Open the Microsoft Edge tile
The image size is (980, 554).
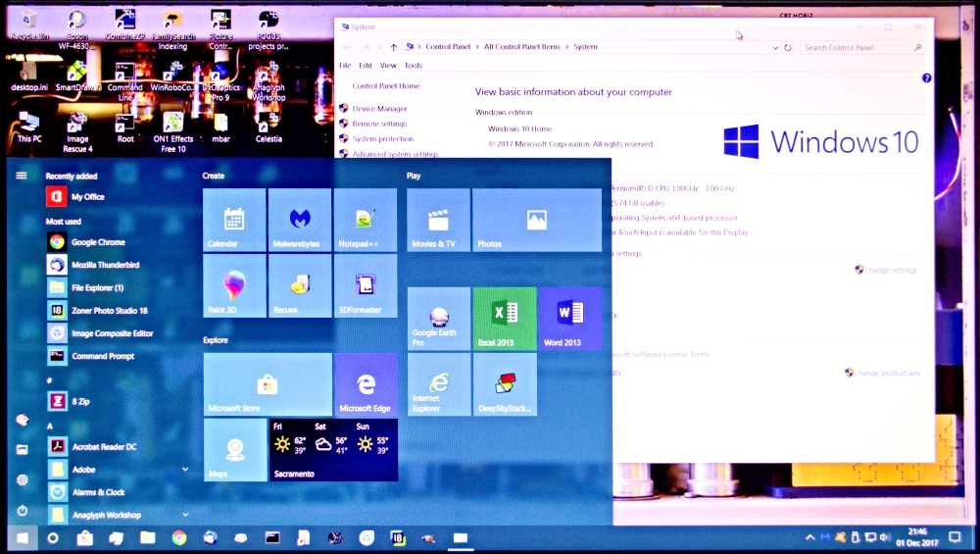click(x=365, y=384)
